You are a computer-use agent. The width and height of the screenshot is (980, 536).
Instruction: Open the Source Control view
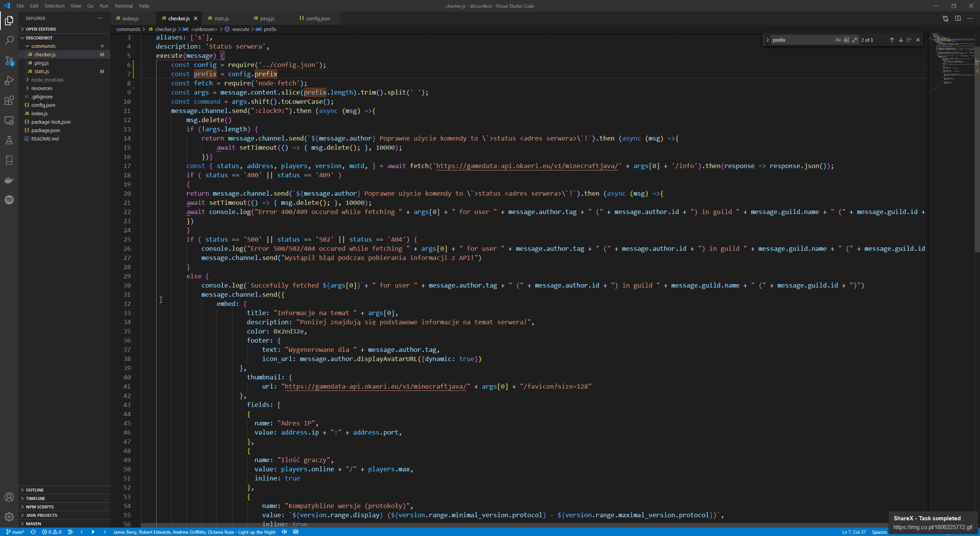[x=9, y=60]
